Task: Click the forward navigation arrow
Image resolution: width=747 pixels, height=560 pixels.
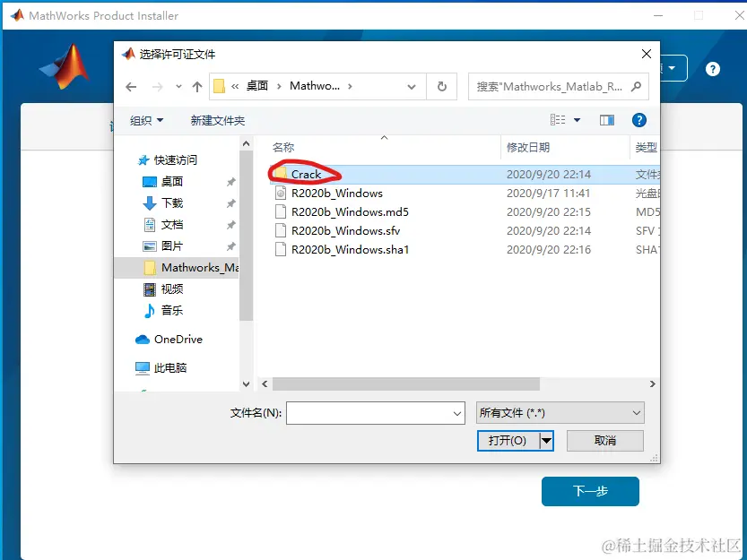Action: tap(157, 87)
